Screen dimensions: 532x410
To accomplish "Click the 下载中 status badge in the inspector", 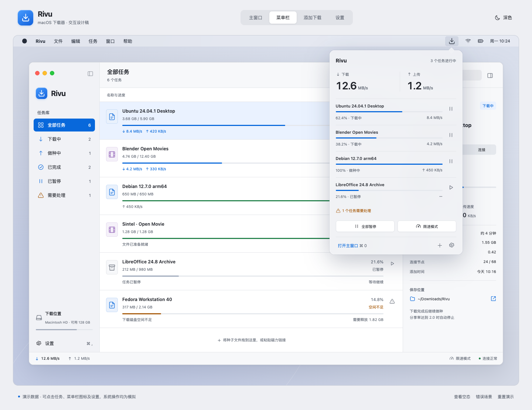I will point(488,106).
